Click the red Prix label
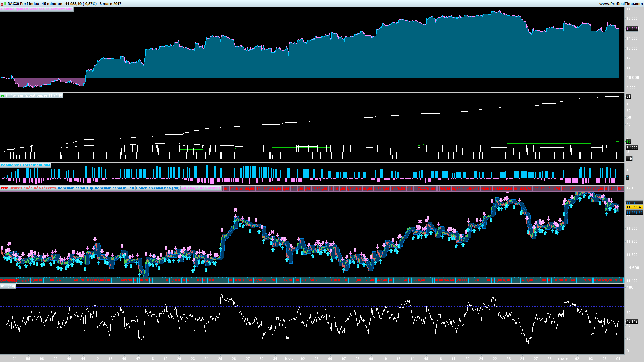This screenshot has height=362, width=644. [x=4, y=188]
